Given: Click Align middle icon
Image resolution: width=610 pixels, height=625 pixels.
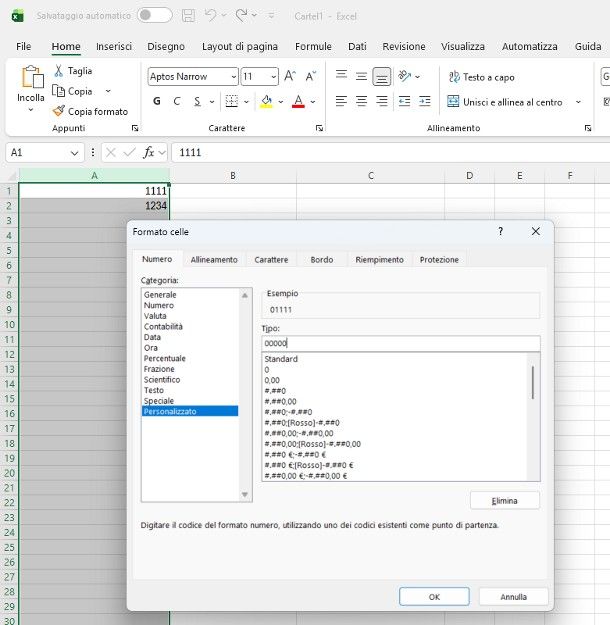Looking at the screenshot, I should point(361,76).
